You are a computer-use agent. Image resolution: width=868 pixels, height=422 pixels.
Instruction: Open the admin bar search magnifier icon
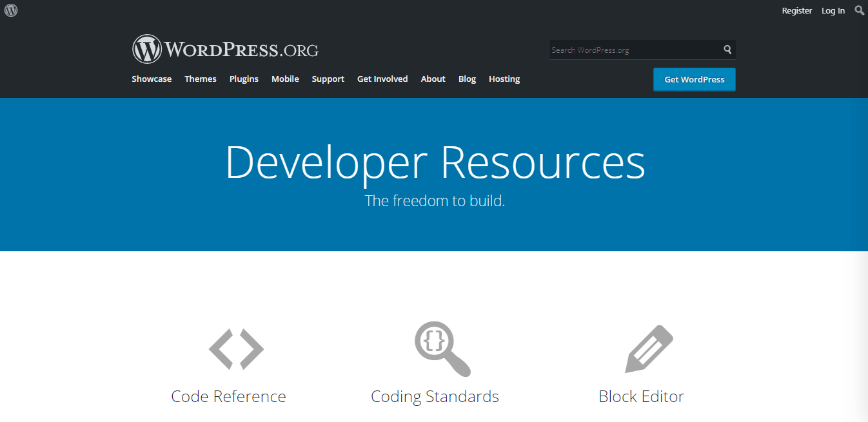(x=860, y=10)
